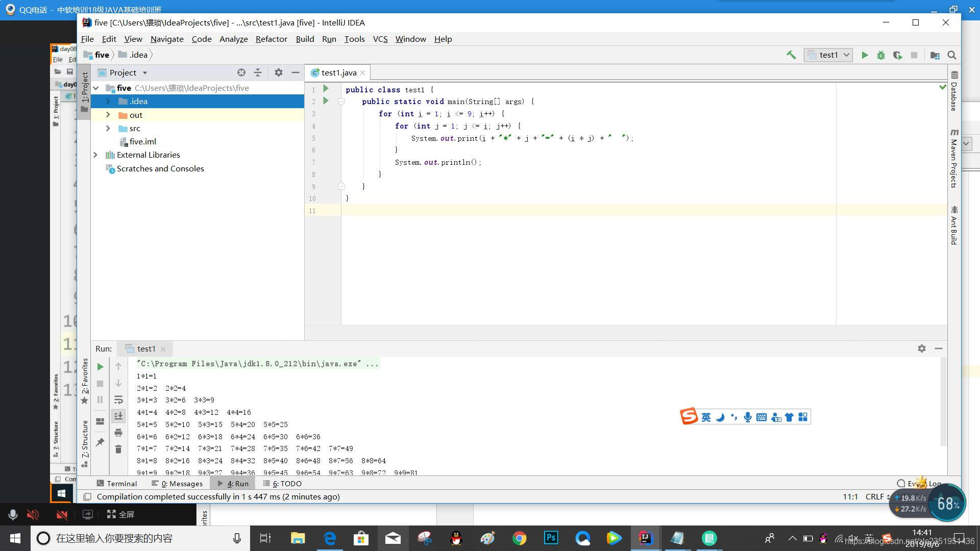Click the print icon in Run panel
980x551 pixels.
pyautogui.click(x=118, y=433)
